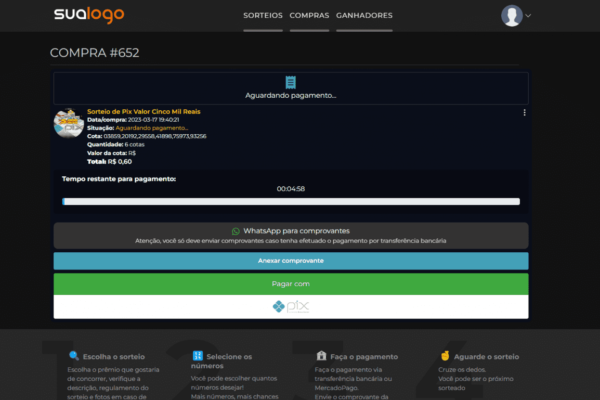600x400 pixels.
Task: Expand the user account dropdown arrow
Action: pyautogui.click(x=529, y=16)
